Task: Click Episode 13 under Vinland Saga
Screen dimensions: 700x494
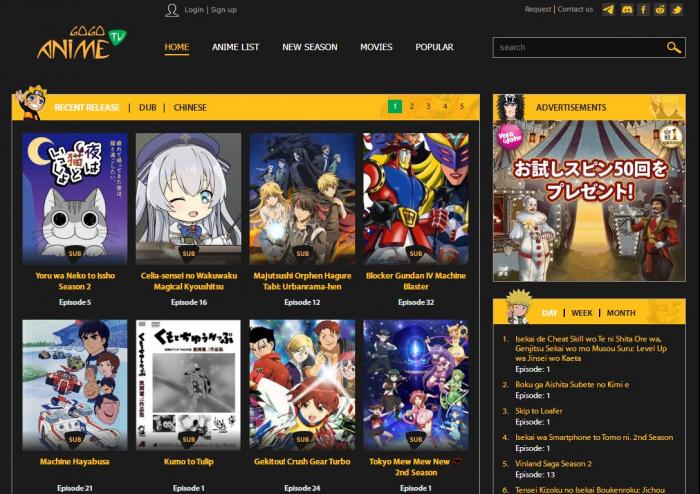Action: tap(535, 474)
